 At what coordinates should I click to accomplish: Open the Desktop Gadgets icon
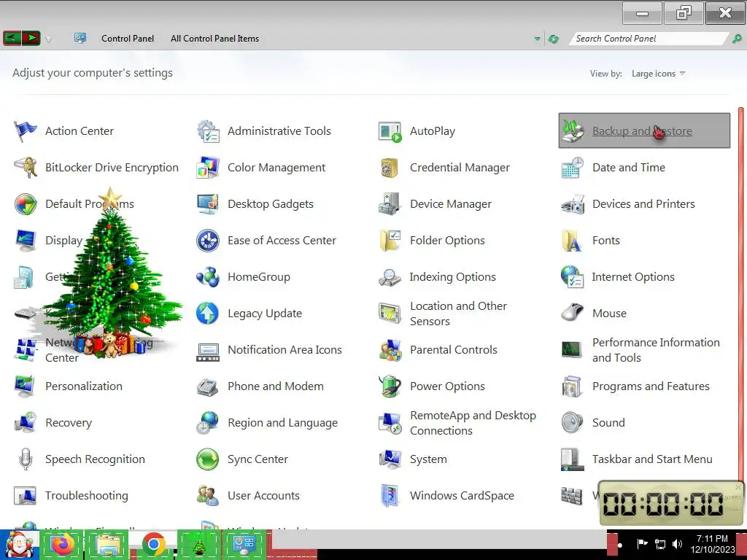208,204
